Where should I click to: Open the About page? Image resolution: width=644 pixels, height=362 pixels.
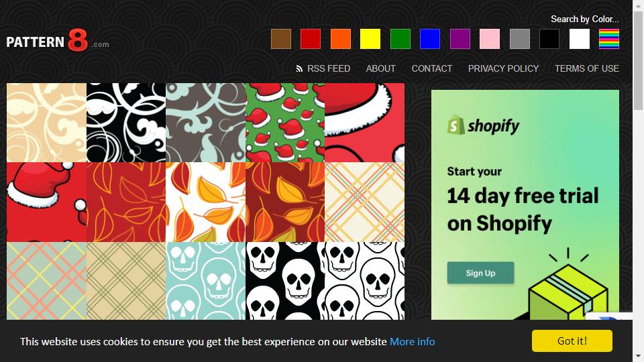(381, 68)
